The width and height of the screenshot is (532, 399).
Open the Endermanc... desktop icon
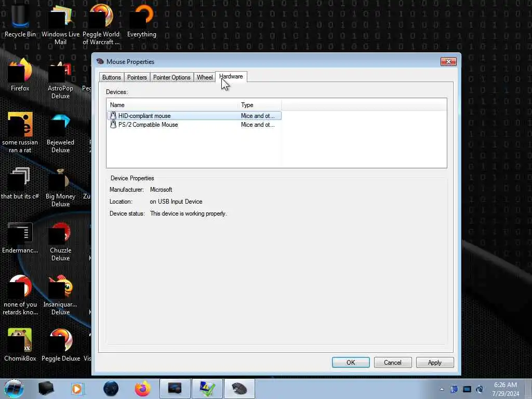pyautogui.click(x=20, y=237)
